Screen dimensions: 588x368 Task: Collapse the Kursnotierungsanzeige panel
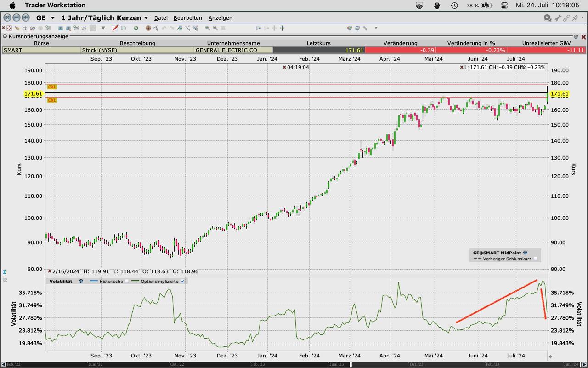pos(5,36)
